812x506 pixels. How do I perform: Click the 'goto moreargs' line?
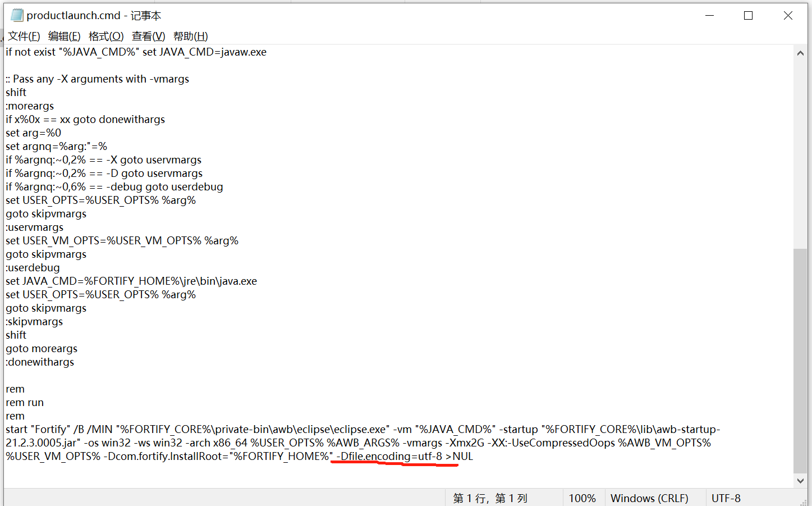coord(42,349)
